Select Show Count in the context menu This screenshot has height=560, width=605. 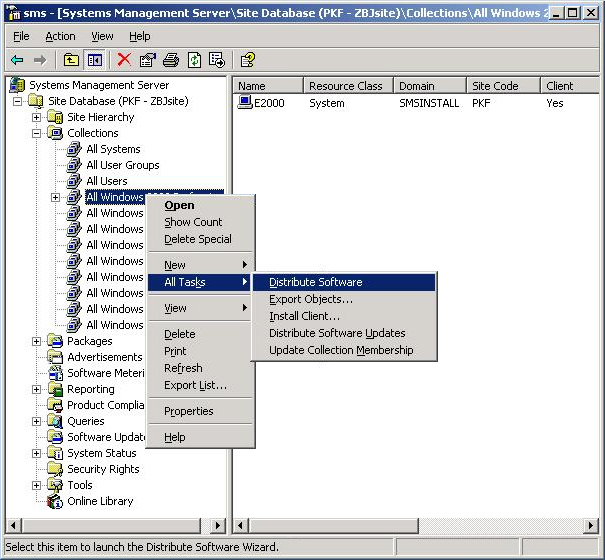pos(200,222)
